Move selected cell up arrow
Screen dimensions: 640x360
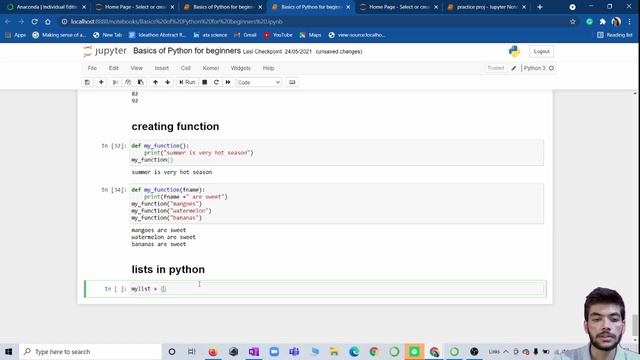(x=155, y=82)
